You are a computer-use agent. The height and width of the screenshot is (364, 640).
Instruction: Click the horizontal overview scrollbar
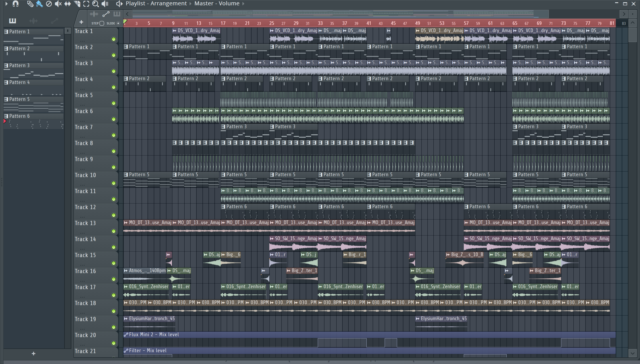point(340,14)
